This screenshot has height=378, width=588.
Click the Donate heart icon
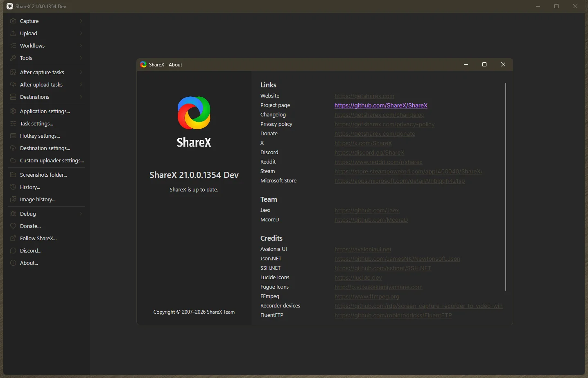click(x=13, y=226)
